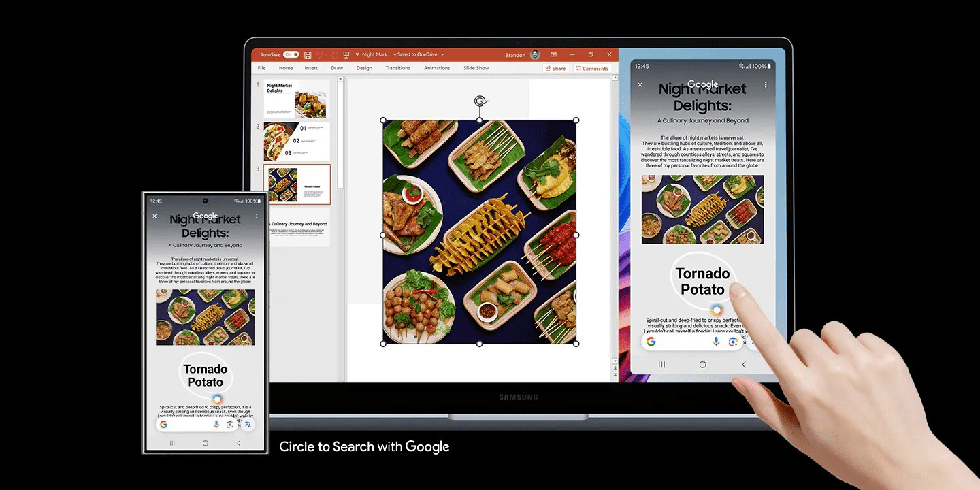This screenshot has height=490, width=980.
Task: Open three-dot menu on the standalone phone
Action: 257,216
